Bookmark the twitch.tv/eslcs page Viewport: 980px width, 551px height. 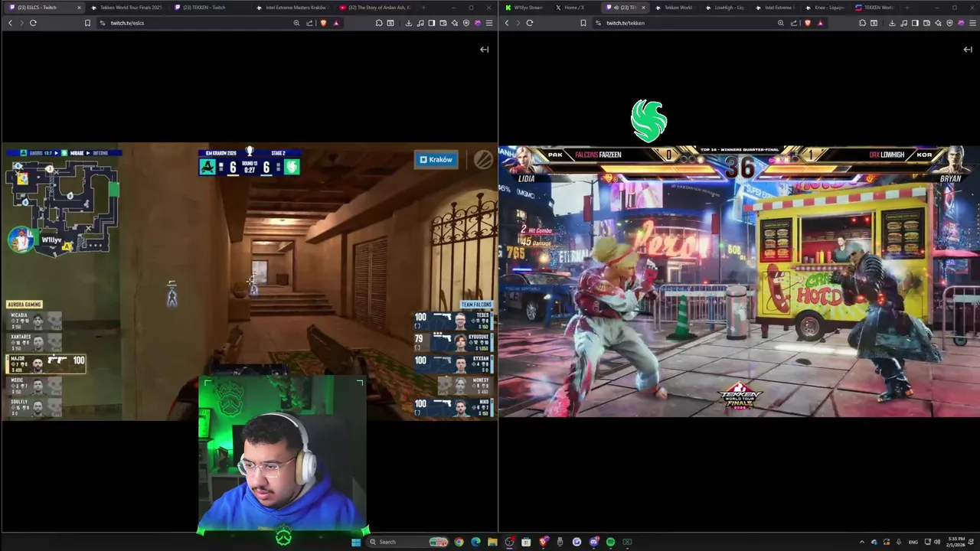click(87, 23)
